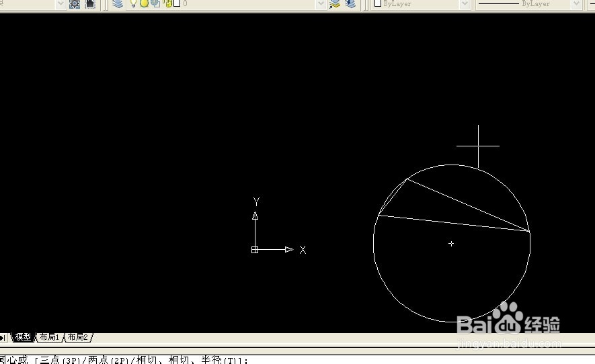Switch to the 布局1 tab
Screen dimensions: 595x364
point(49,337)
